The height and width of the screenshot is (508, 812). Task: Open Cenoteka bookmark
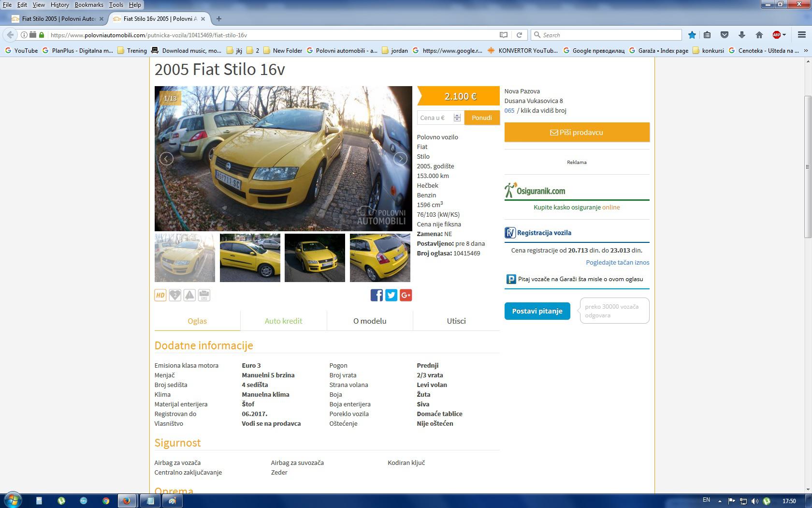764,50
